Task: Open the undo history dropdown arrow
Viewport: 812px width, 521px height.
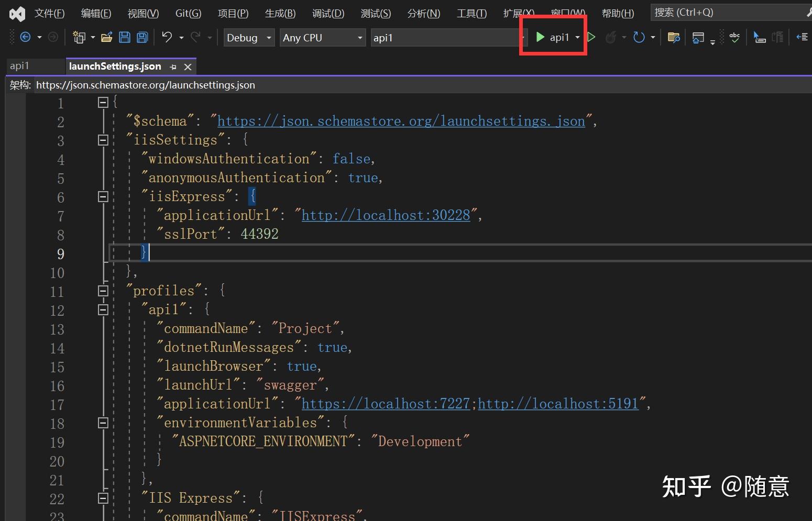Action: (181, 38)
